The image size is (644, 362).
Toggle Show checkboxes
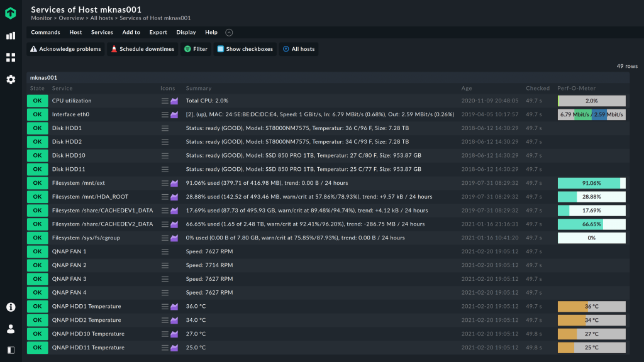[245, 49]
